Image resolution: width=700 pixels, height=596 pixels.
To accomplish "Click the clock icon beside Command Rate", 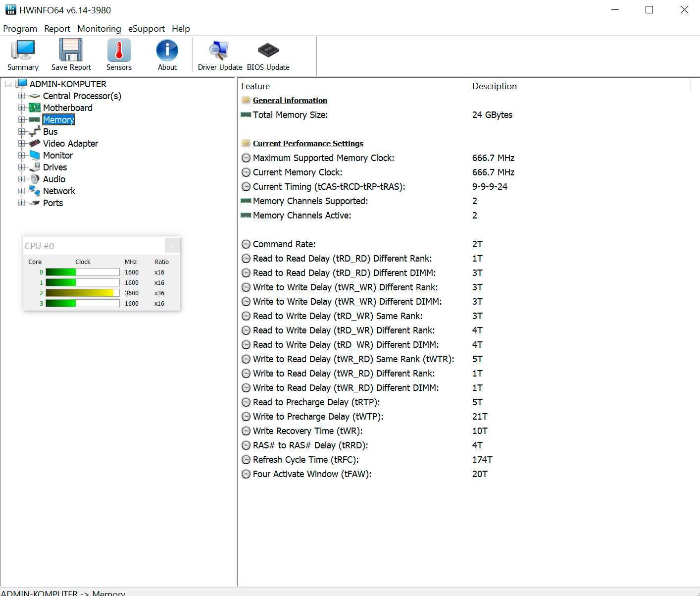I will point(246,244).
